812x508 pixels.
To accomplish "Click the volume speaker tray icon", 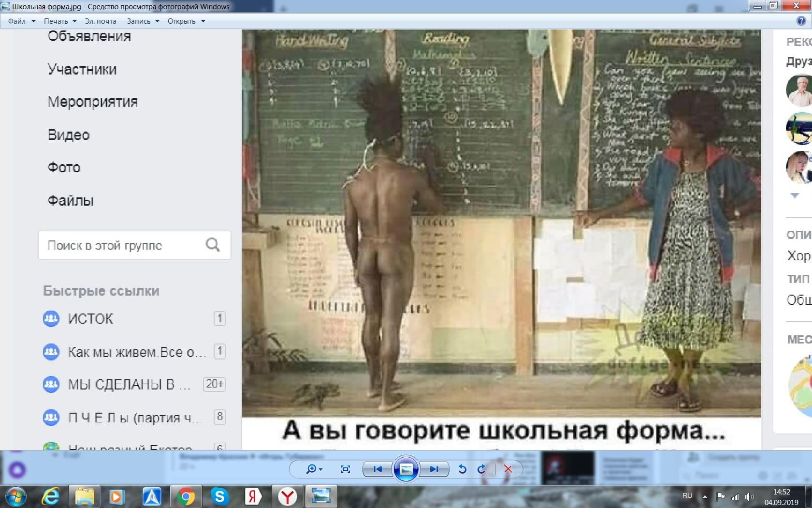I will pyautogui.click(x=749, y=496).
